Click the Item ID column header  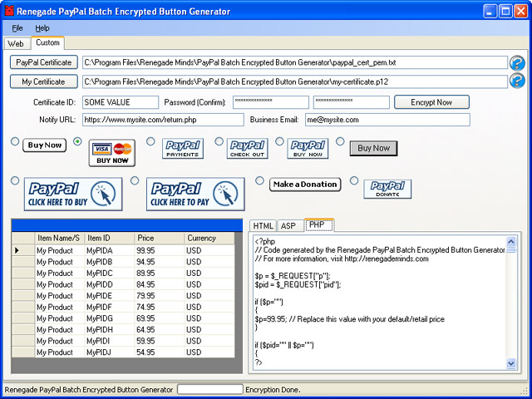click(x=110, y=239)
